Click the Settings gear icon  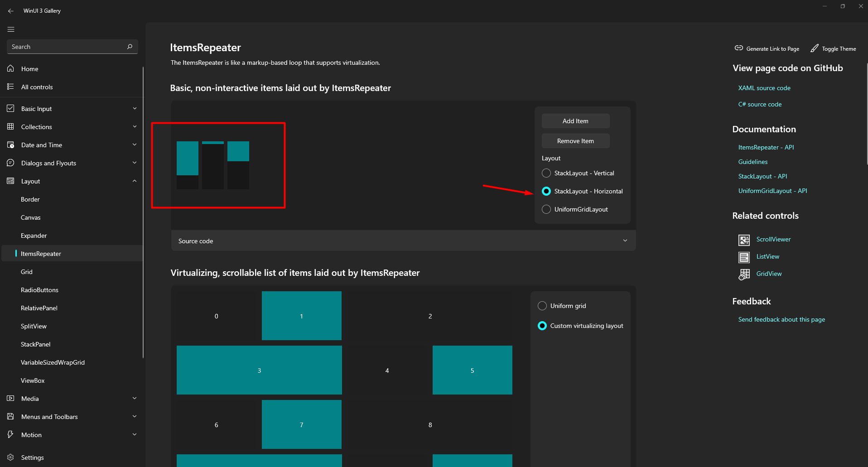click(10, 457)
